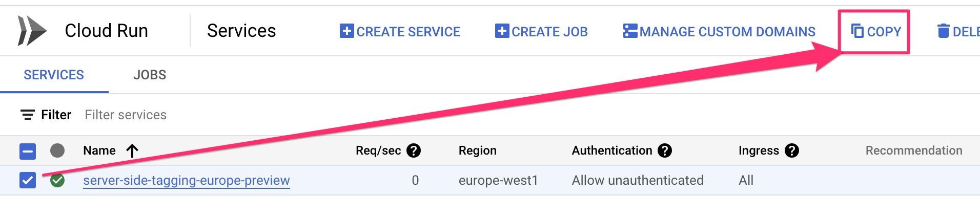
Task: Open the server-side-tagging-europe-preview service link
Action: point(187,180)
